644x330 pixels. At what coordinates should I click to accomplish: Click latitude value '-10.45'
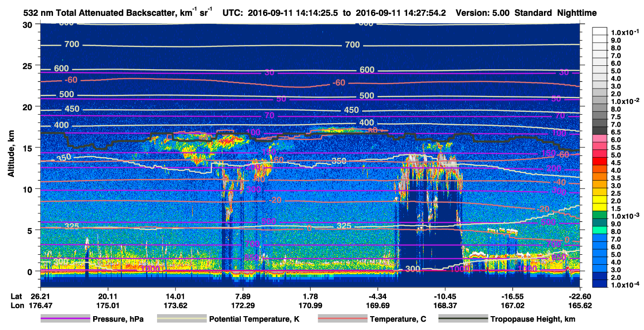pos(445,296)
